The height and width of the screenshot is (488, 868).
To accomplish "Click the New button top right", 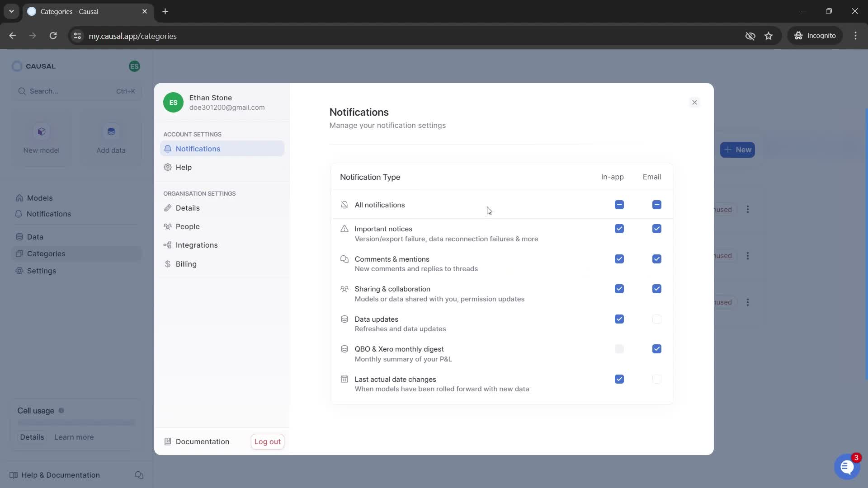I will click(x=738, y=150).
